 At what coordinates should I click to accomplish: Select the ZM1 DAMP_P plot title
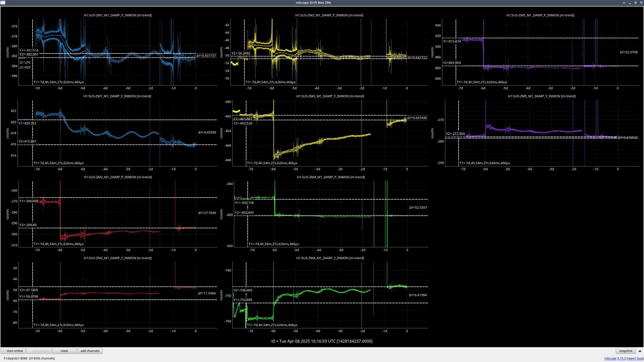tap(118, 15)
